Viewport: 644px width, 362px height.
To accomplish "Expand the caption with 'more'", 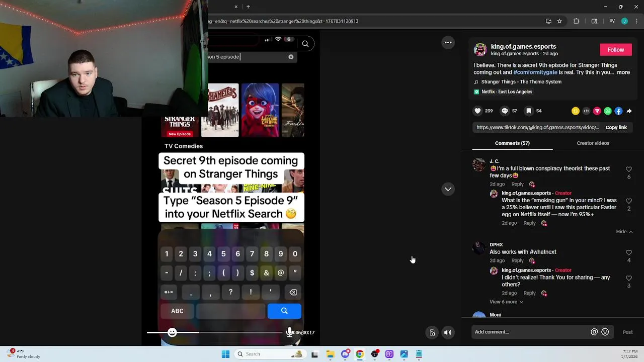I will tap(623, 72).
